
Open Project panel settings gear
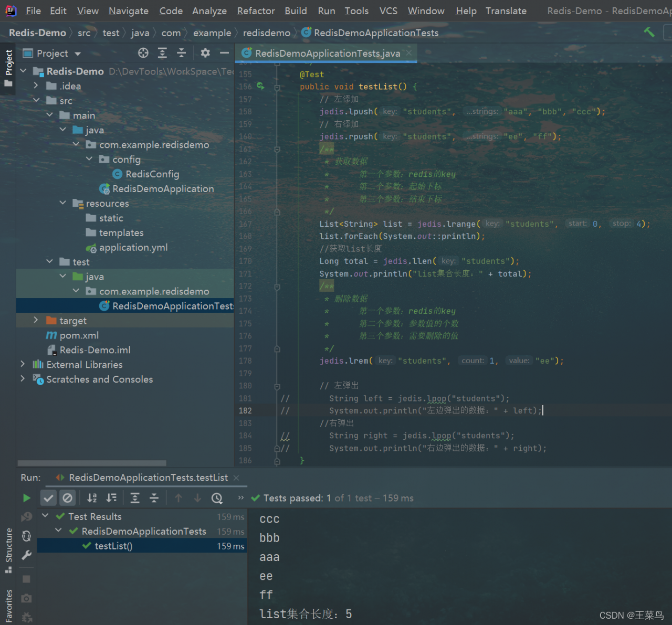205,53
